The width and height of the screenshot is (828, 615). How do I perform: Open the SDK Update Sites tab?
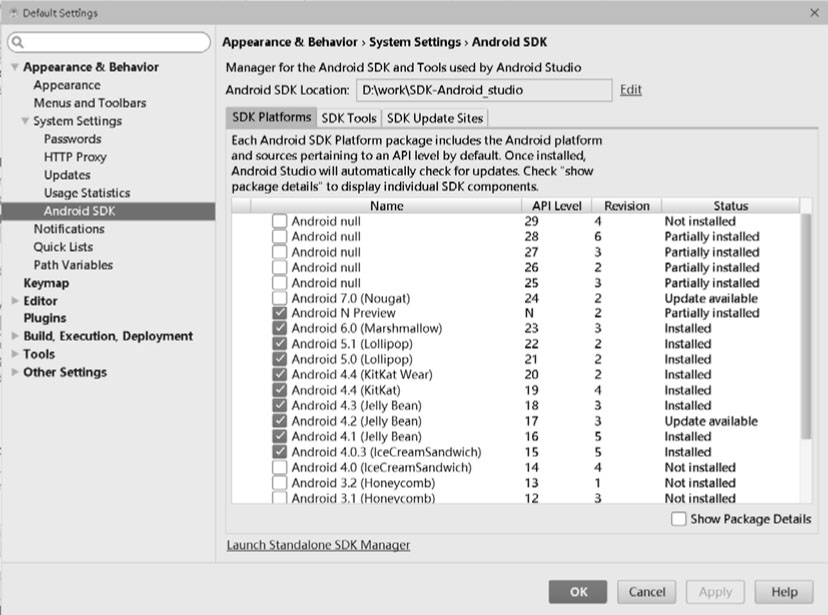(435, 118)
